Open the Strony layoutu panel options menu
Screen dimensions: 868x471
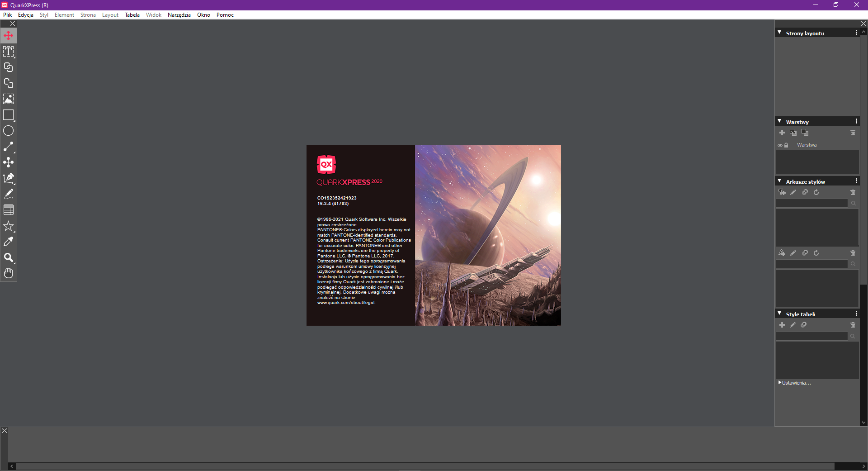(x=856, y=33)
